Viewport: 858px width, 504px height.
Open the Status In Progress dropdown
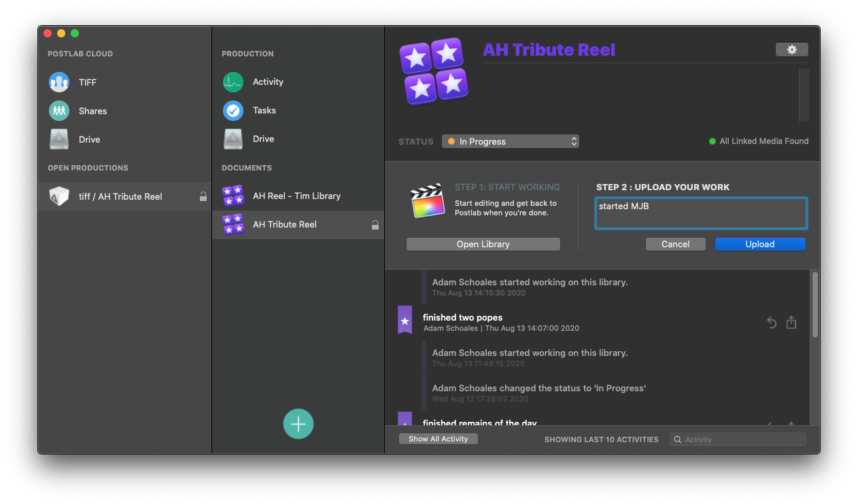pyautogui.click(x=510, y=141)
